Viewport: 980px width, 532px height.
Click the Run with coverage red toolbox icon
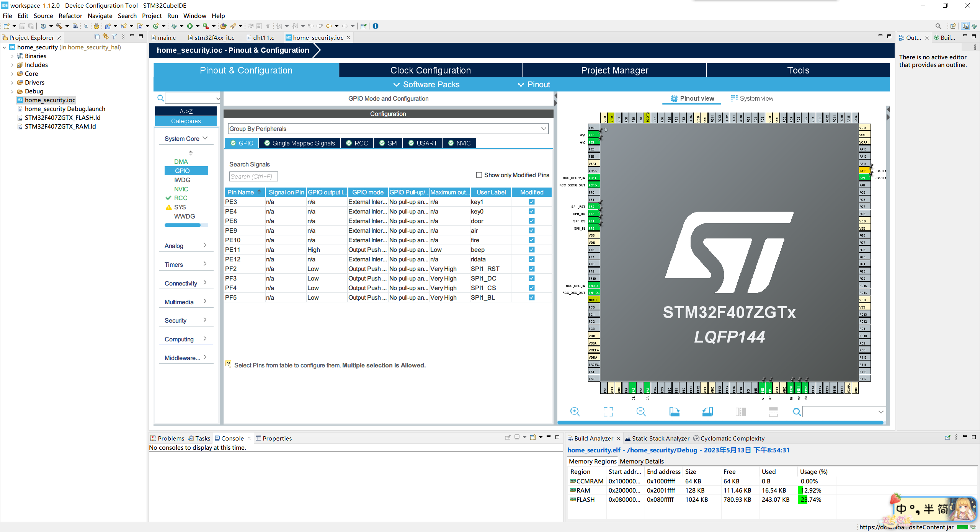point(206,26)
